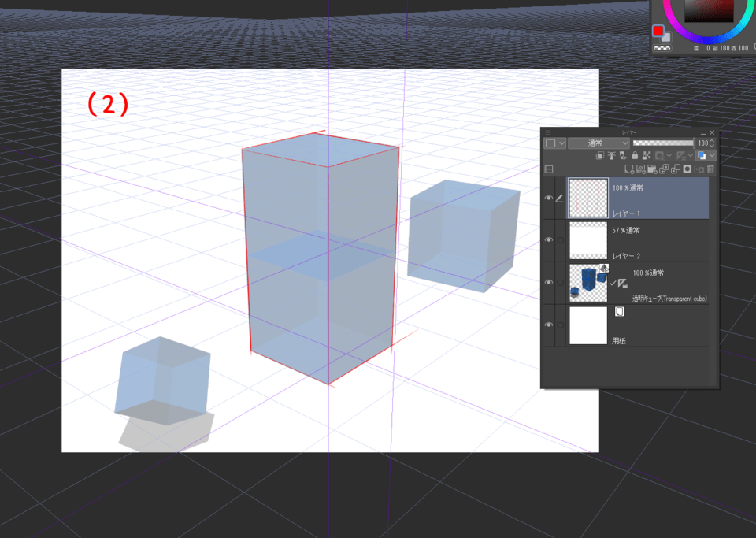Lock the selected layer
756x538 pixels.
[635, 156]
